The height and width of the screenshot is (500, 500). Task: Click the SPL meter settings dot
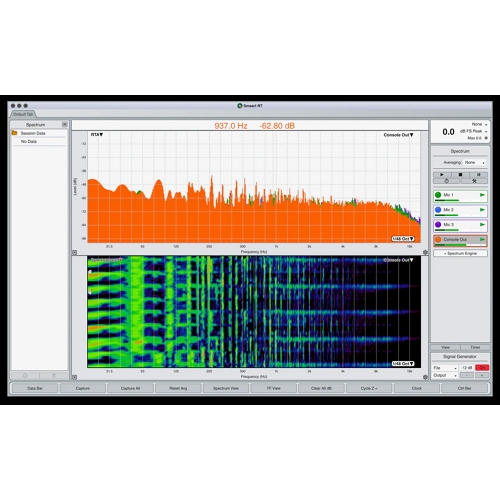pyautogui.click(x=486, y=138)
